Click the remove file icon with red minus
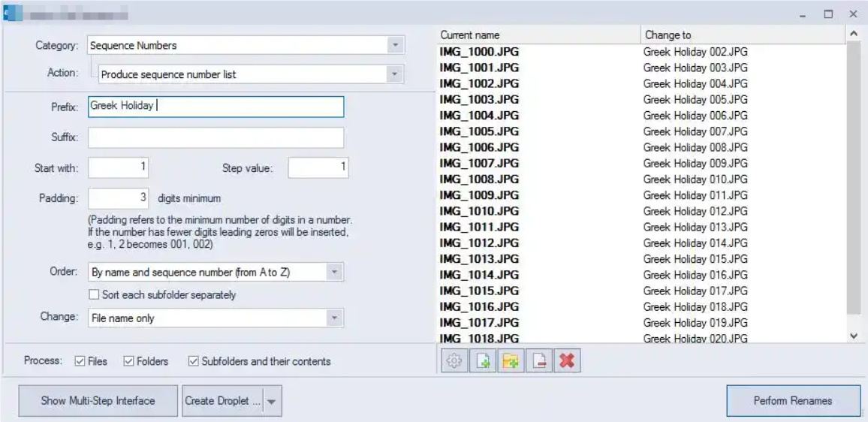Screen dimensions: 868x422 coord(538,361)
